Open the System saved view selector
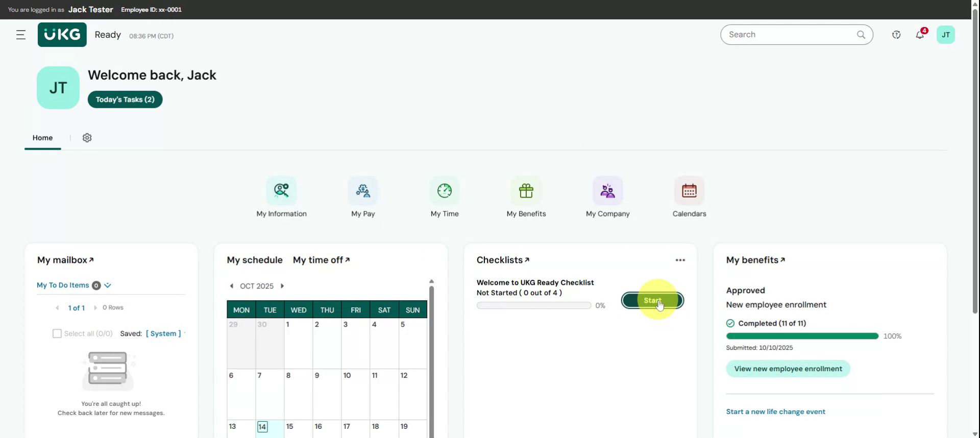The image size is (980, 438). point(163,333)
